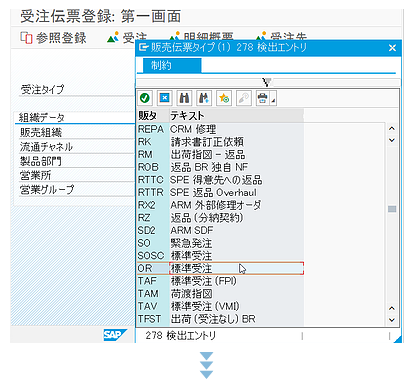
Task: Select row TAM 荷渡指図
Action: 220,294
